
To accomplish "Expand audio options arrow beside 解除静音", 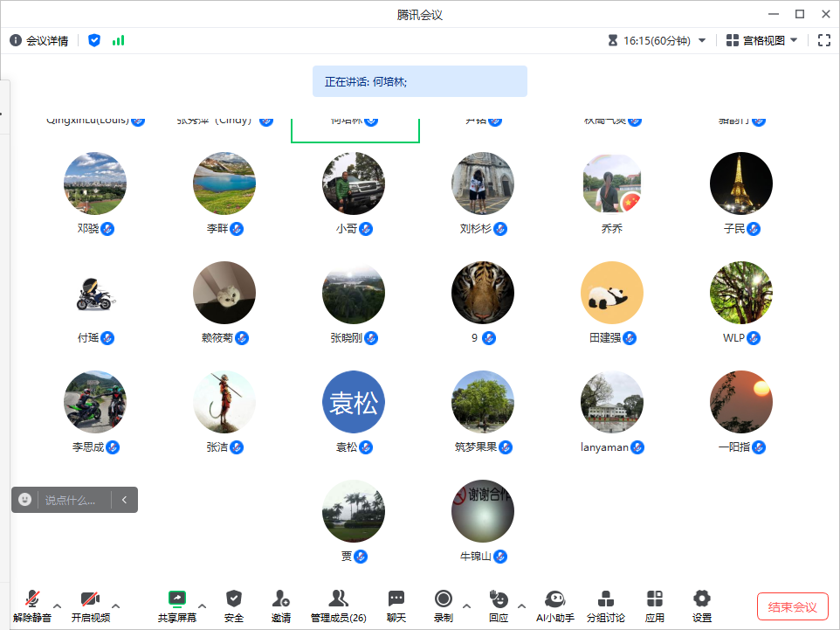I will click(58, 606).
